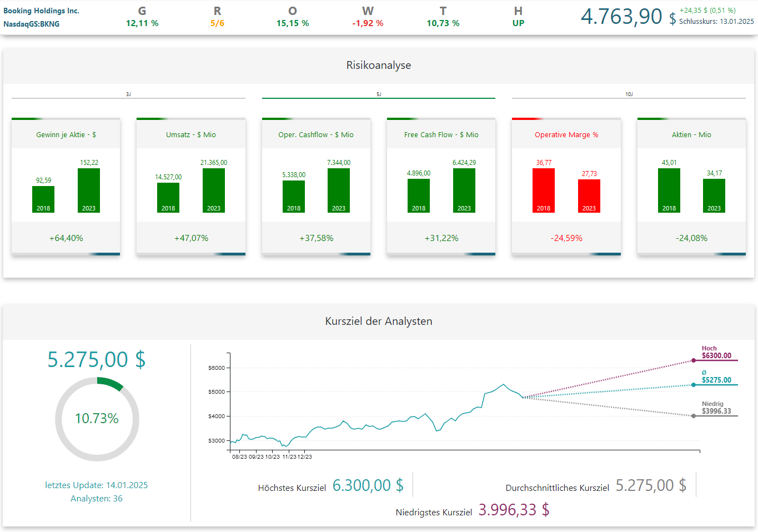Switch to the 3J period tab

coord(128,94)
